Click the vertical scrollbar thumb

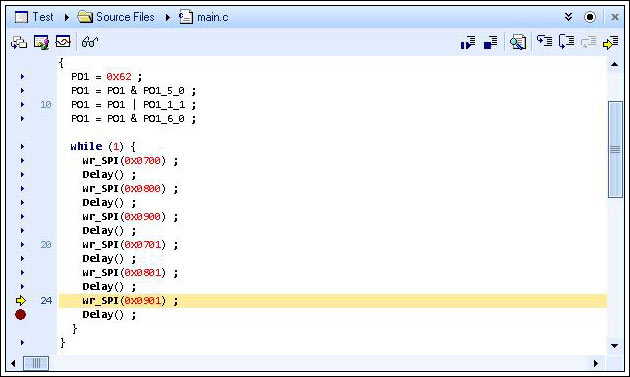tap(615, 149)
